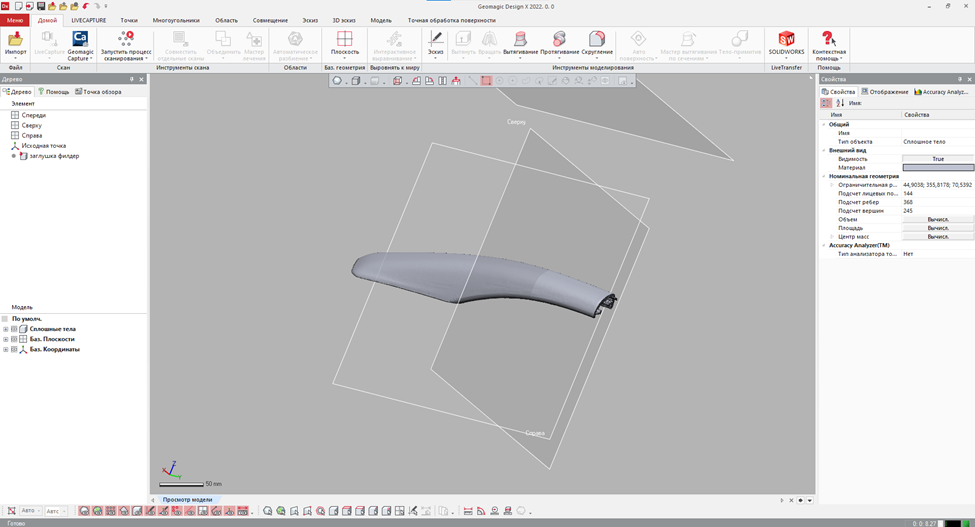This screenshot has width=975, height=527.
Task: Toggle Баз. Плоскости visibility checkbox
Action: [14, 339]
